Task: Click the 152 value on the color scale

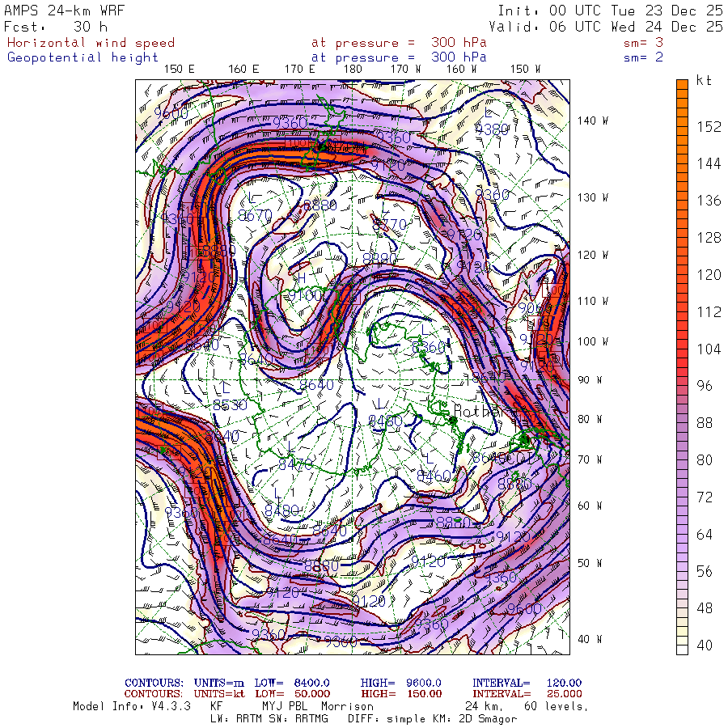Action: pyautogui.click(x=709, y=127)
